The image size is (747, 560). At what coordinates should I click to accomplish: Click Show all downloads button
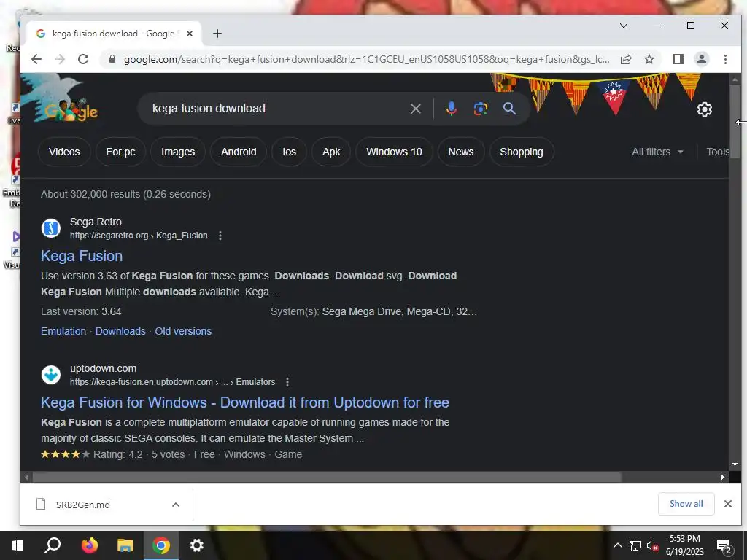(x=686, y=504)
